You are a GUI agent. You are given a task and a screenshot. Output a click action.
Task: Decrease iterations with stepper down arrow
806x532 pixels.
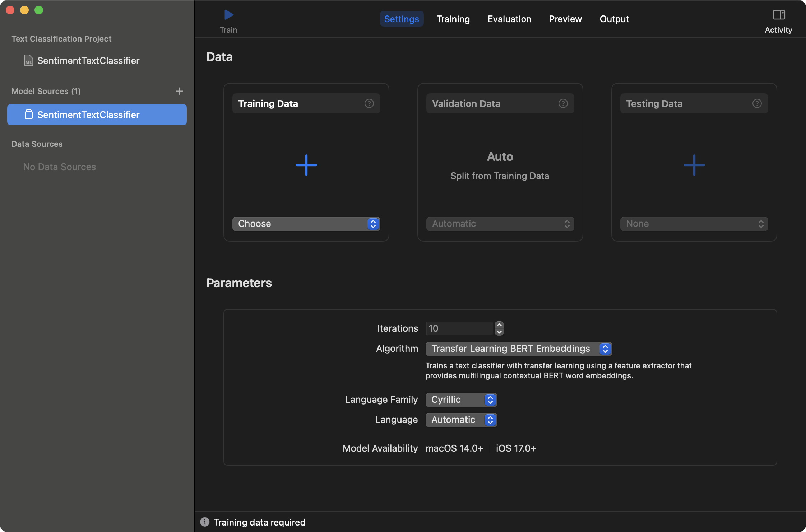tap(499, 332)
